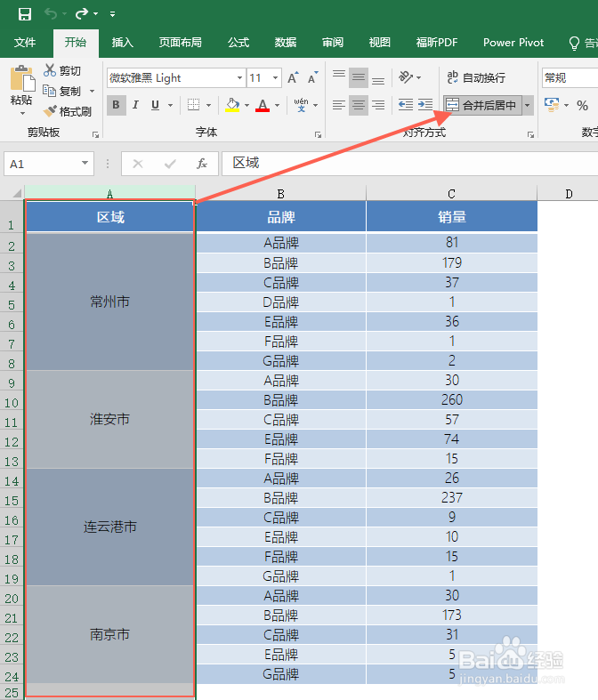598x700 pixels.
Task: Open the 字体 font dialog launcher
Action: [x=318, y=134]
